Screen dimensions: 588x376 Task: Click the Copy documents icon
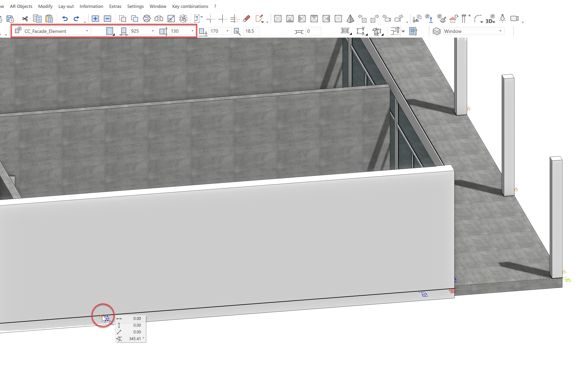pyautogui.click(x=37, y=19)
